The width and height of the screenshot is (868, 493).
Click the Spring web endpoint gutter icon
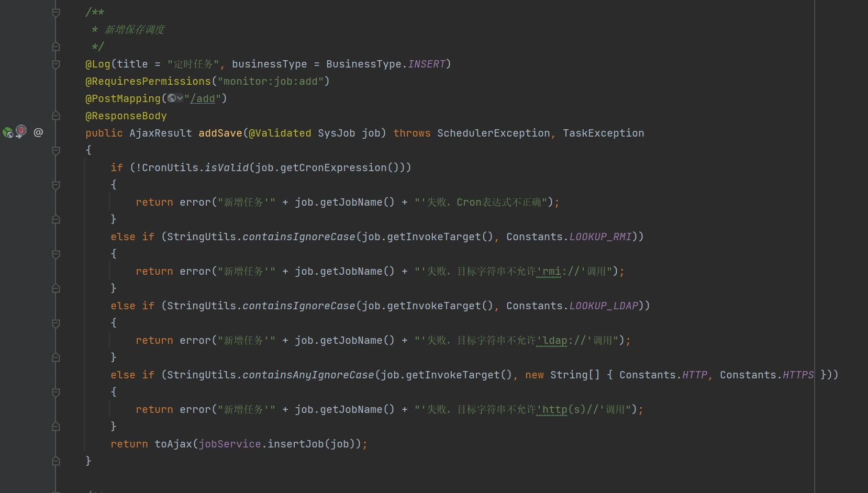(7, 133)
